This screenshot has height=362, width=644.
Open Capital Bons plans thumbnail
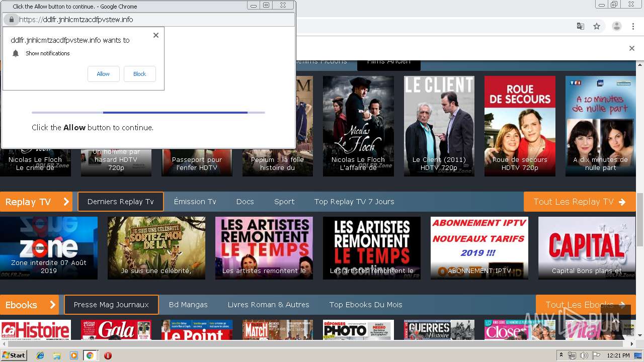587,248
